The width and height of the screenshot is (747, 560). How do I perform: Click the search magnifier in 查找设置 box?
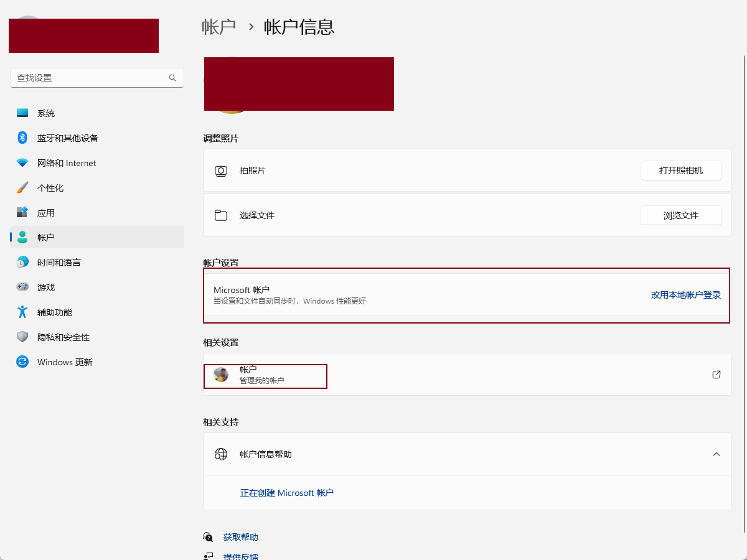coord(172,78)
